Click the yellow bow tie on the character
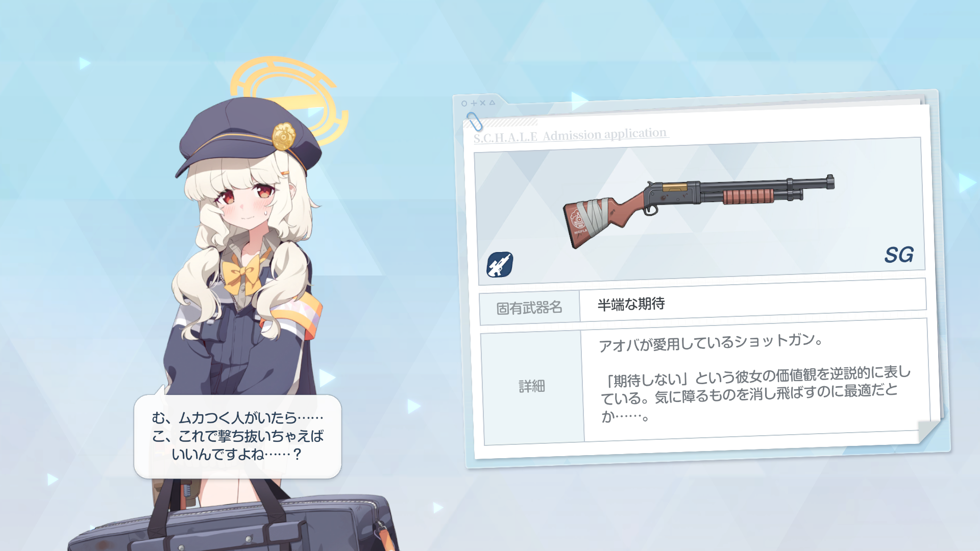This screenshot has width=980, height=551. 243,274
